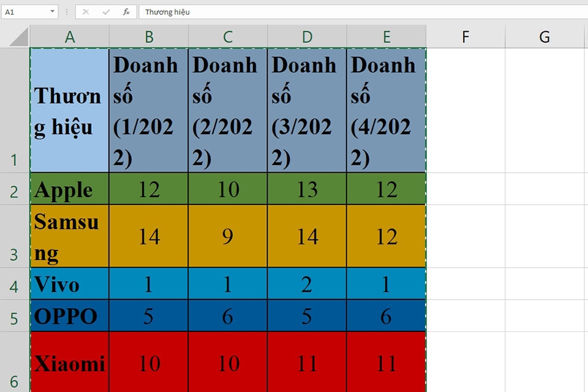The image size is (588, 392).
Task: Click Apple's 4/2022 sales value 12
Action: [386, 189]
